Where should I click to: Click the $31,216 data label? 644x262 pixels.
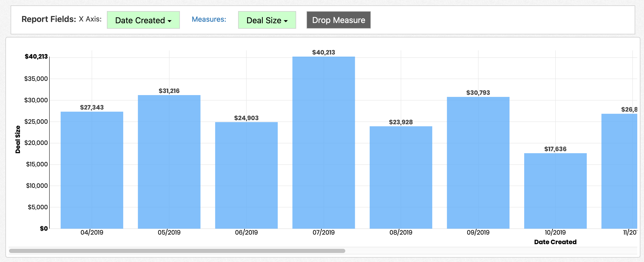pyautogui.click(x=169, y=91)
